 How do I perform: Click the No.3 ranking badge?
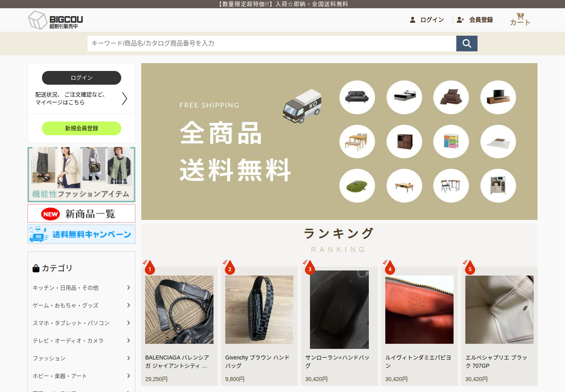coord(309,267)
